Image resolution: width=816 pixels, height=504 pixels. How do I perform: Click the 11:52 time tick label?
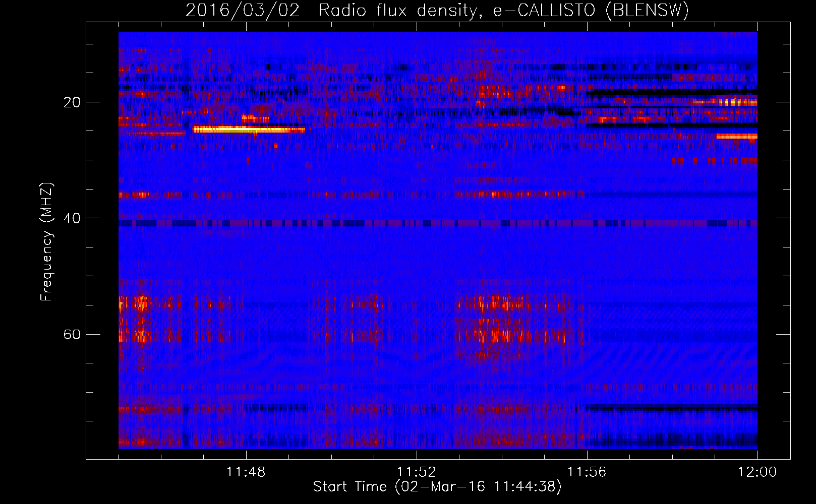(417, 472)
